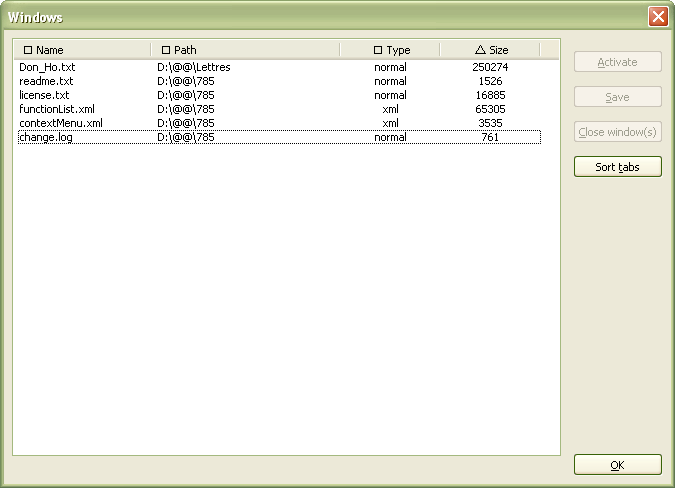Image resolution: width=675 pixels, height=488 pixels.
Task: Click the Path column sort indicator icon
Action: click(166, 50)
